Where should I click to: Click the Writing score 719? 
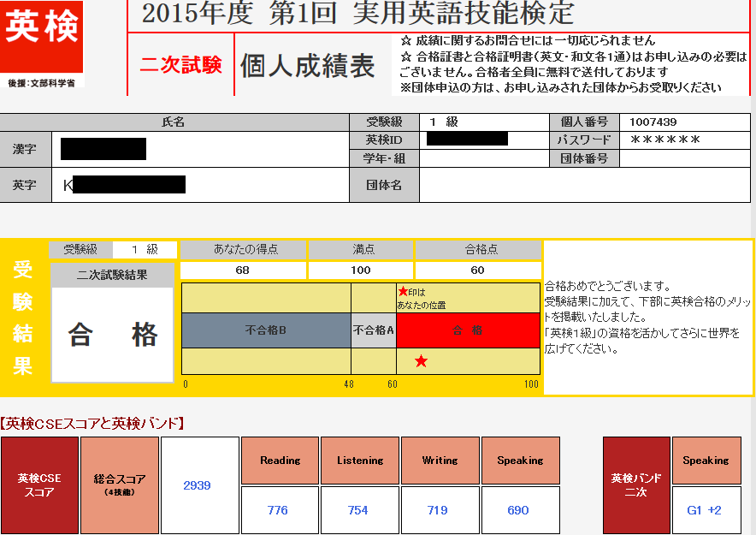pos(438,510)
